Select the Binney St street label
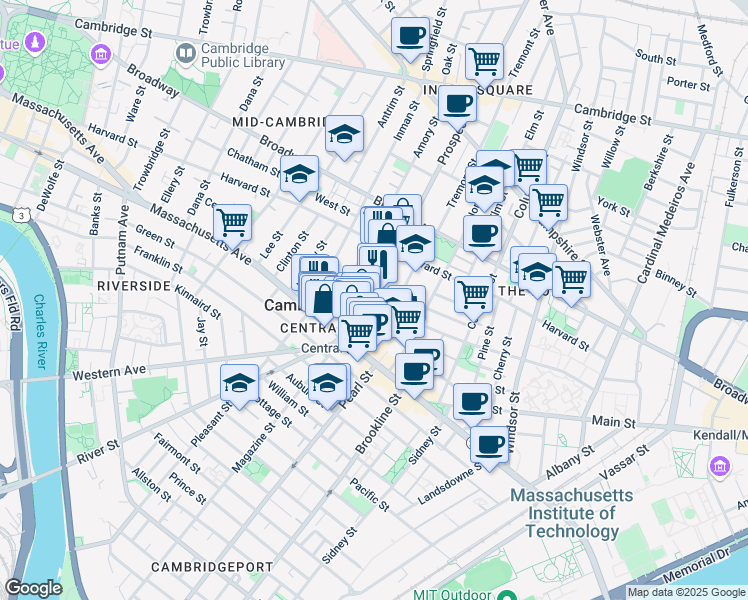This screenshot has height=600, width=748. coord(675,284)
